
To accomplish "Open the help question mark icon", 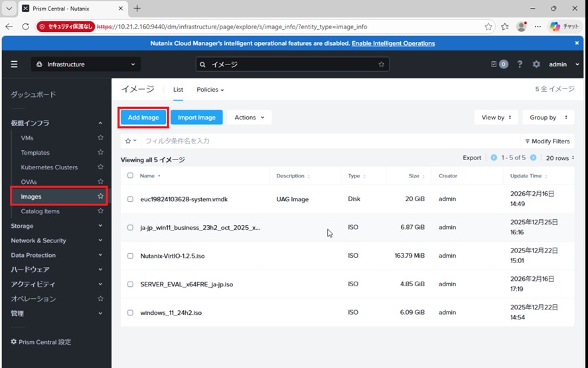I will [520, 64].
